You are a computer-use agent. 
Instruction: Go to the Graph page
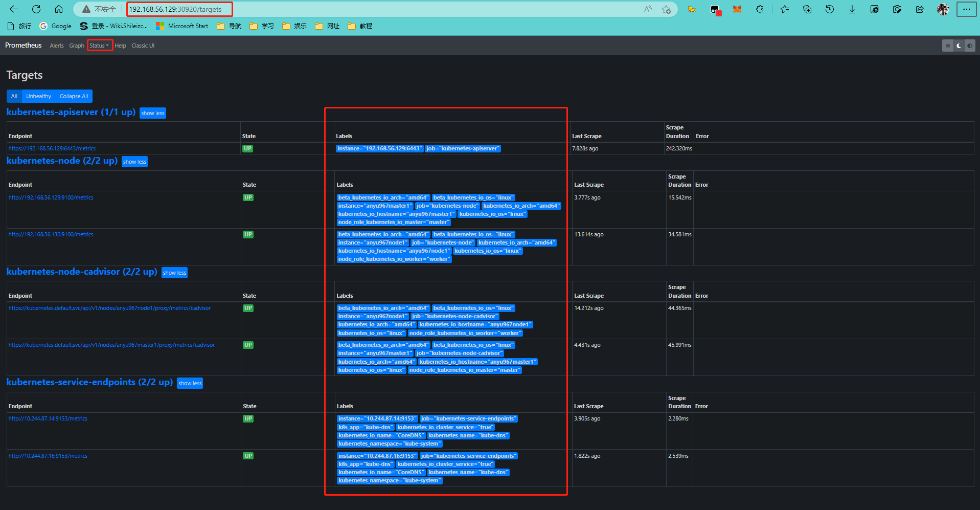77,46
